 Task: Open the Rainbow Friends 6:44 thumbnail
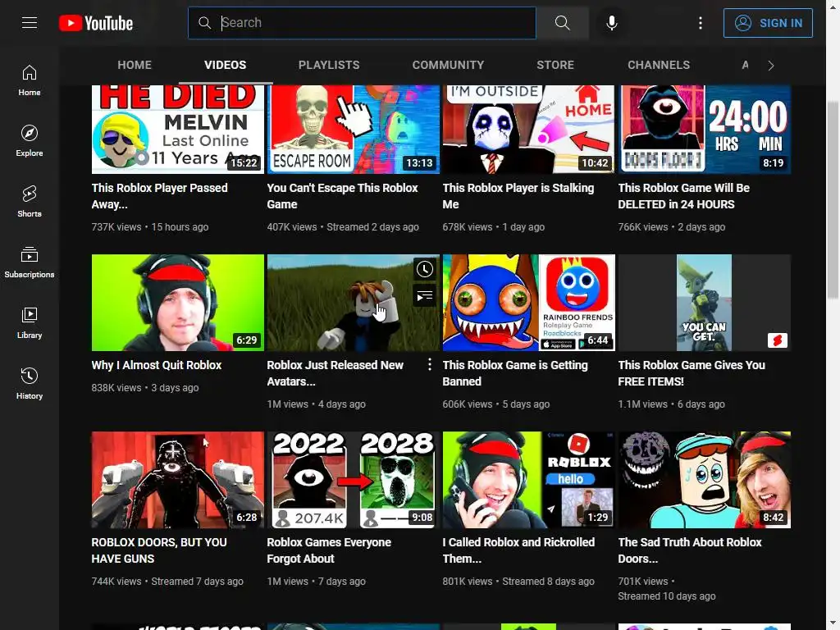point(529,303)
